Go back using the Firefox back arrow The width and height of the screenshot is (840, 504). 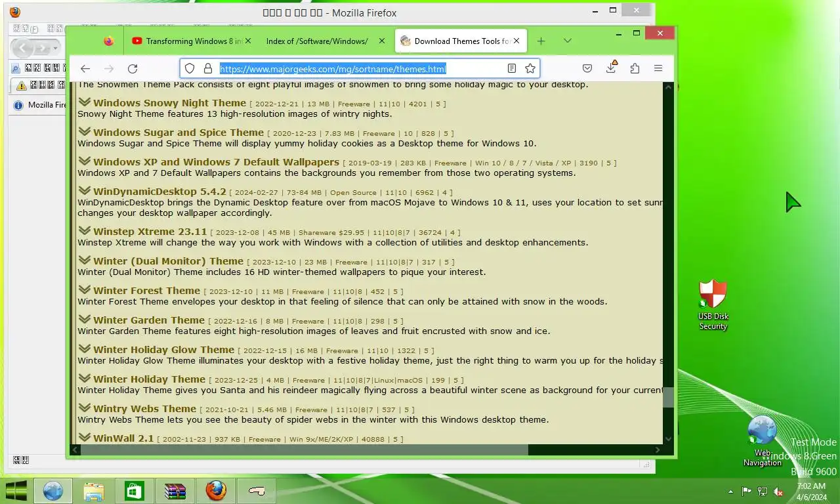point(85,68)
